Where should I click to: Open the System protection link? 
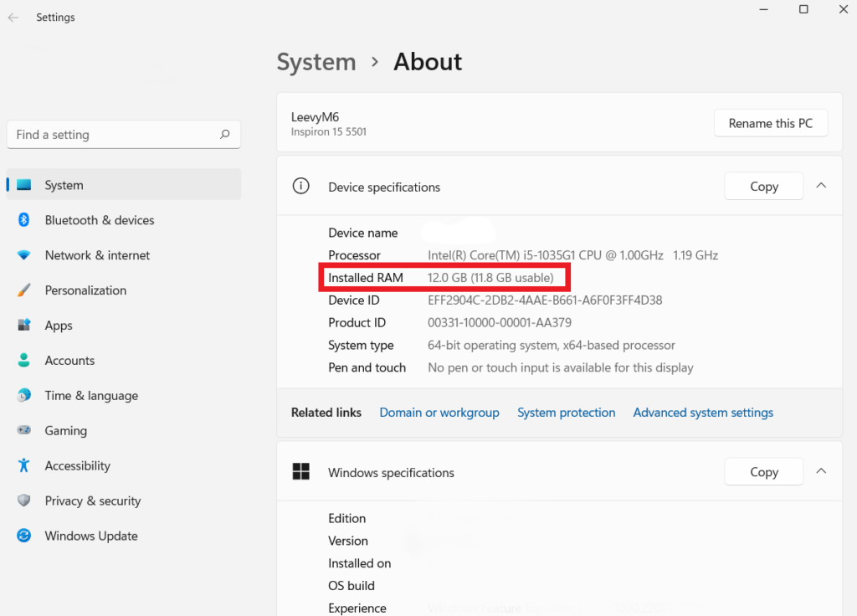[x=567, y=412]
